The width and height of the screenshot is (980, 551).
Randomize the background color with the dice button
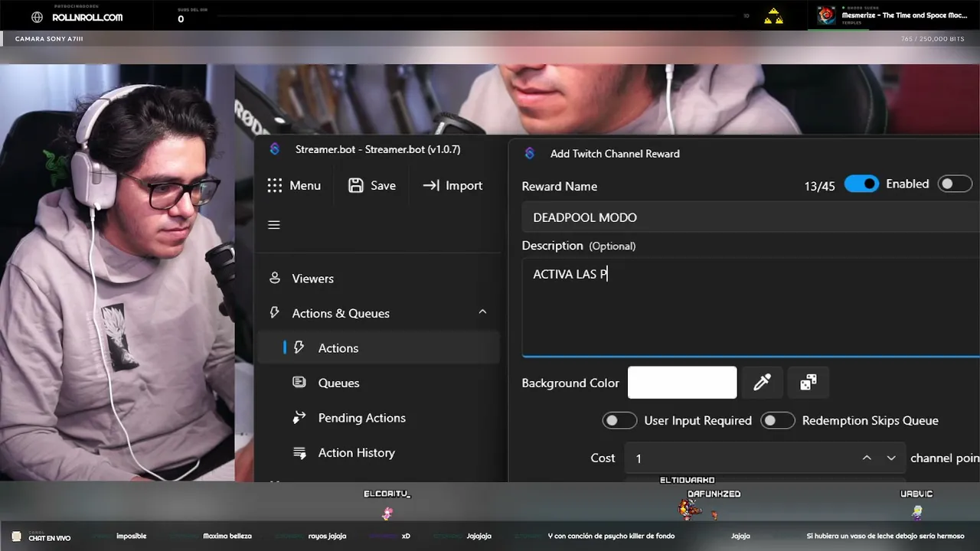[x=808, y=383]
